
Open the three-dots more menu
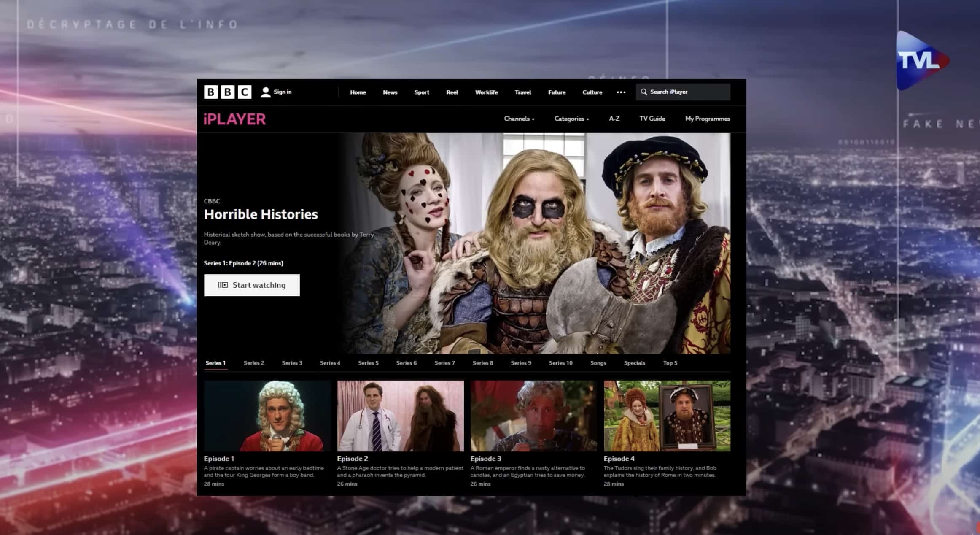click(621, 92)
